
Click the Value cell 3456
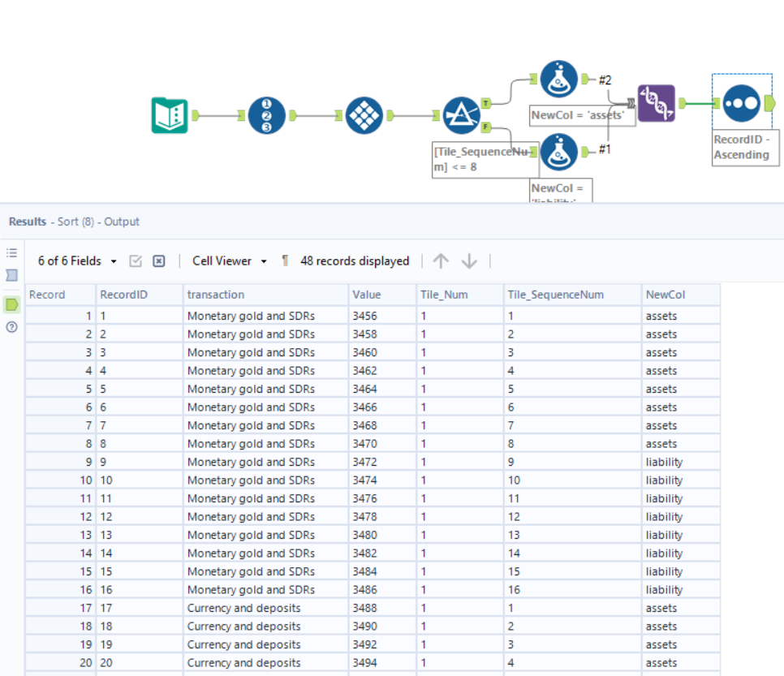(382, 316)
